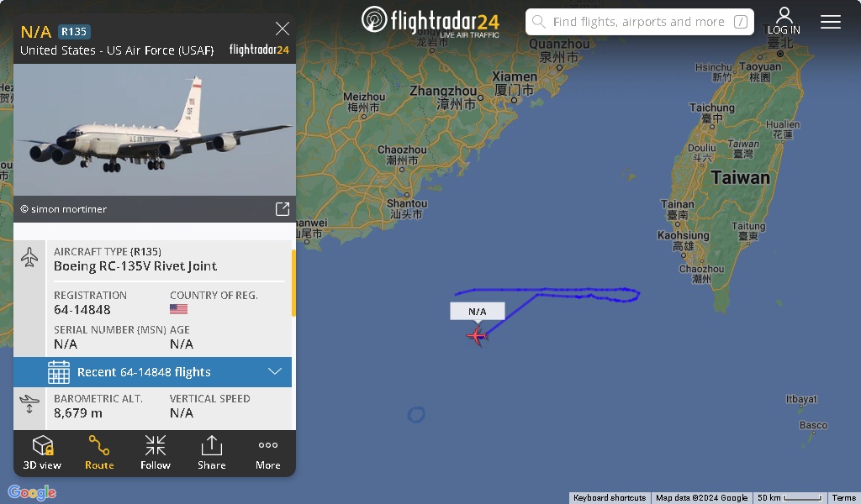
Task: Open the map Terms link
Action: click(844, 497)
